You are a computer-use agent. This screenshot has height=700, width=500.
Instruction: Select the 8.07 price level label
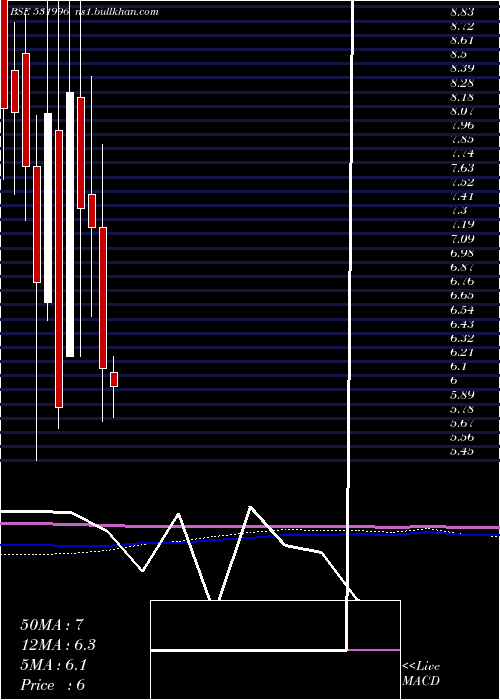click(462, 111)
